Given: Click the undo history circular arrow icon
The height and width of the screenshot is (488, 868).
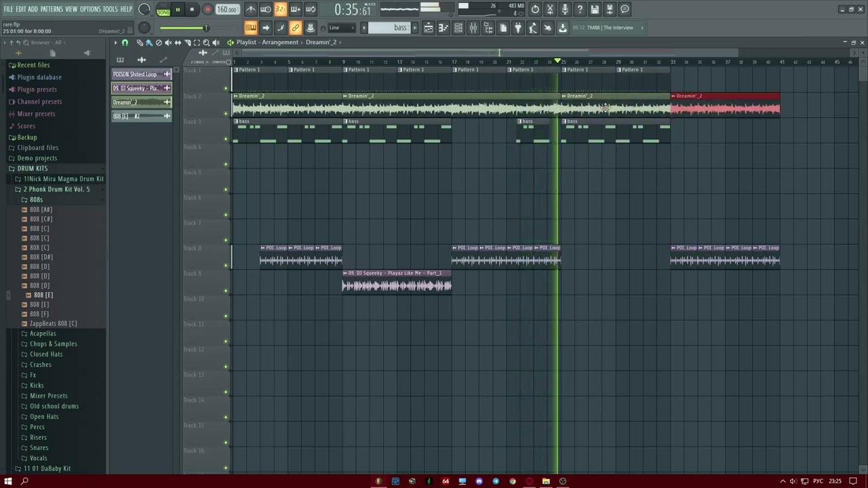Looking at the screenshot, I should [535, 9].
